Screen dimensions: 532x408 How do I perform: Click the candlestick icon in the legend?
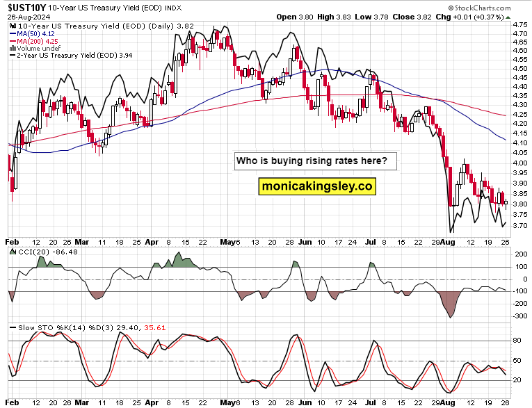[x=10, y=25]
